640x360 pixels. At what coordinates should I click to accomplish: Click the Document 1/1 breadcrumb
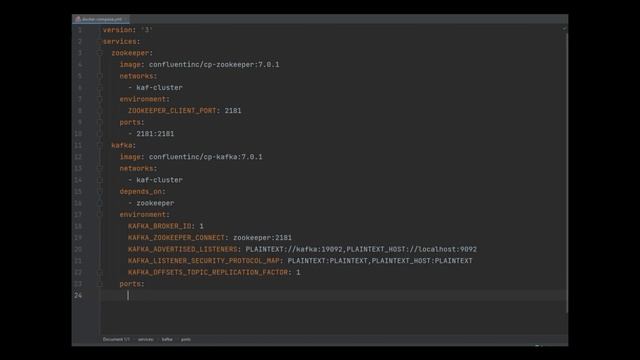[116, 339]
